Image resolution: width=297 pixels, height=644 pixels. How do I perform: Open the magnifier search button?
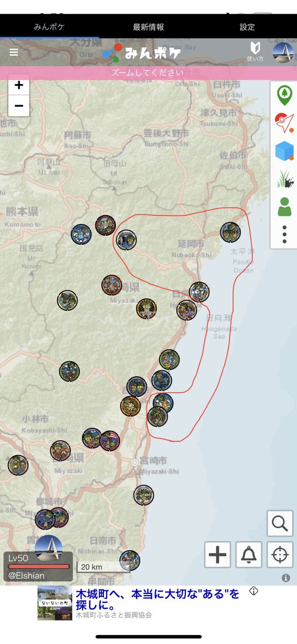coord(280,524)
